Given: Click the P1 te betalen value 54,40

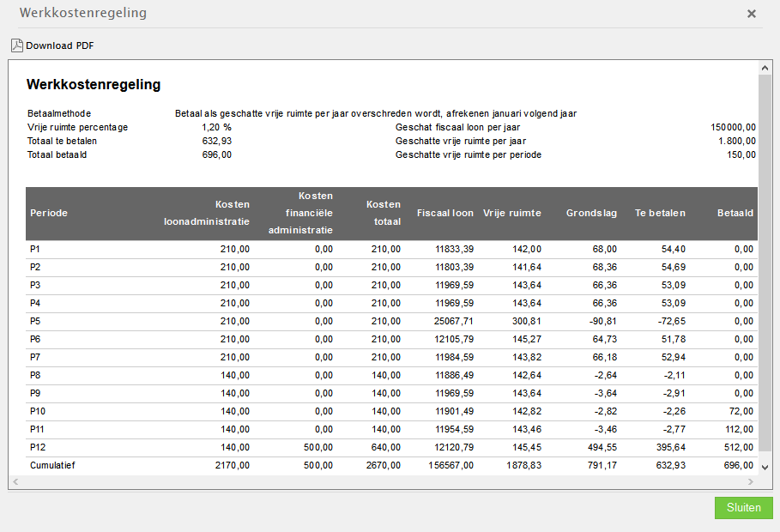Looking at the screenshot, I should point(674,250).
